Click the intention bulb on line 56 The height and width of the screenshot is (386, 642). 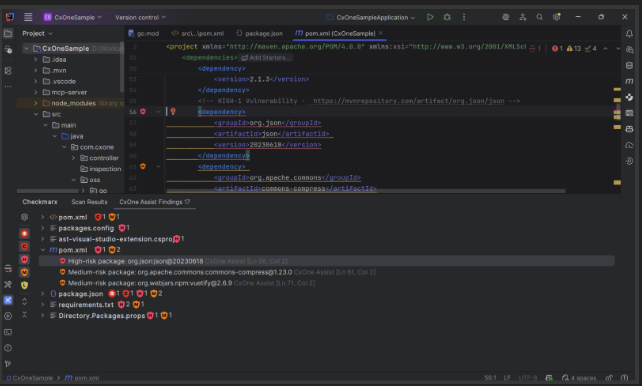point(173,111)
